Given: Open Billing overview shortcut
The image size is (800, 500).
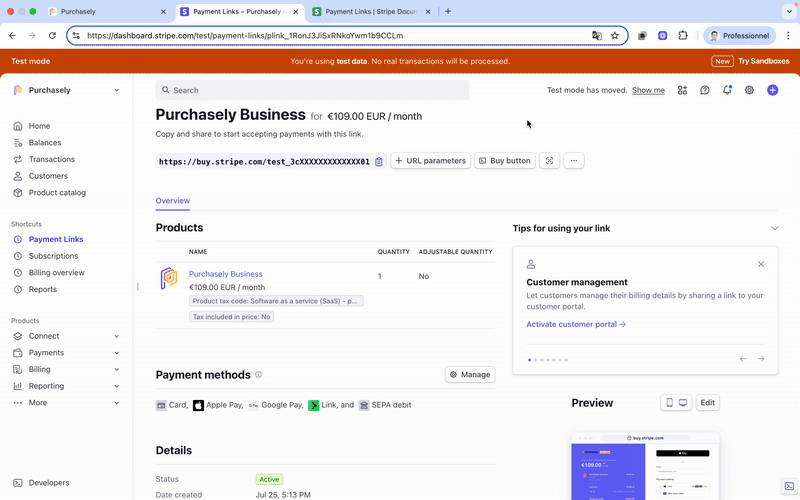Looking at the screenshot, I should [56, 272].
